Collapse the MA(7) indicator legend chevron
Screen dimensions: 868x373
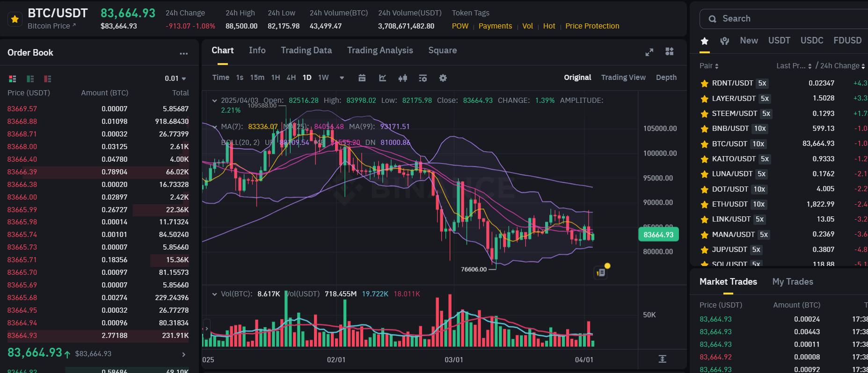coord(214,127)
